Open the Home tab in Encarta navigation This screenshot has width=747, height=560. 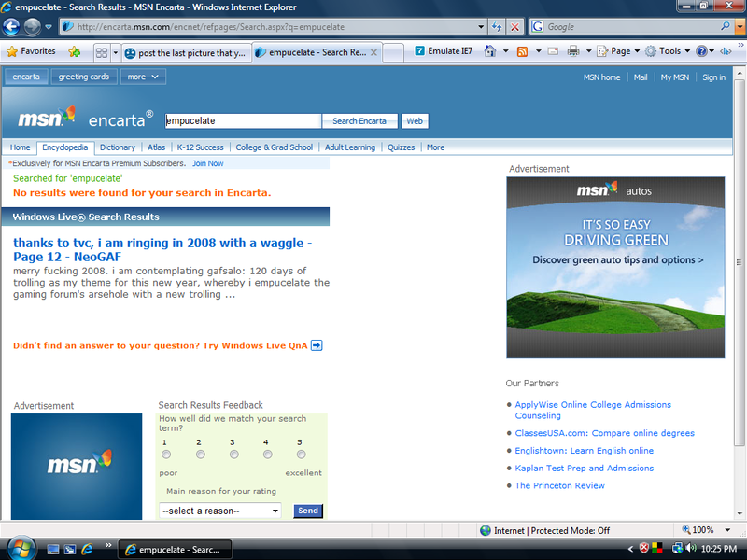(20, 147)
